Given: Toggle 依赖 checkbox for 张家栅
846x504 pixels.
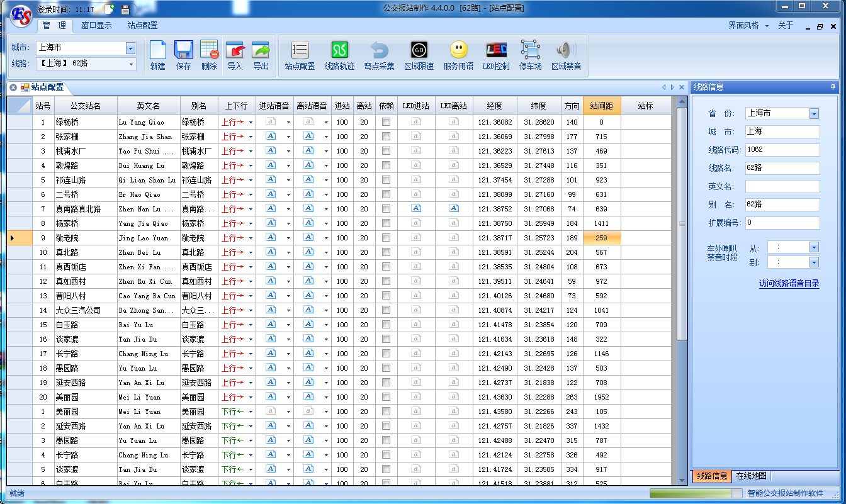Looking at the screenshot, I should pos(386,137).
